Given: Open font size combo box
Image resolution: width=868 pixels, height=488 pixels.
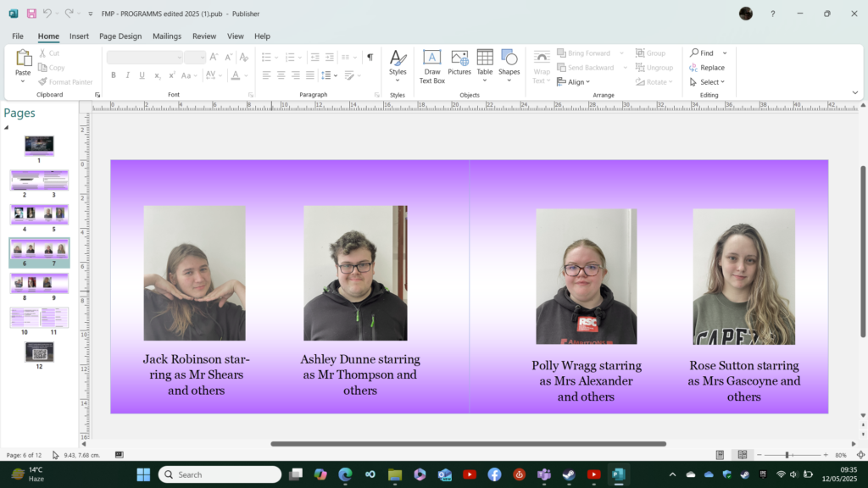Looking at the screenshot, I should click(x=195, y=57).
